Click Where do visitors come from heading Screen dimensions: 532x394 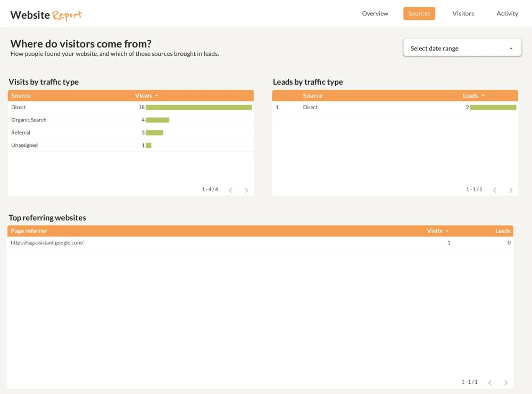pos(81,44)
